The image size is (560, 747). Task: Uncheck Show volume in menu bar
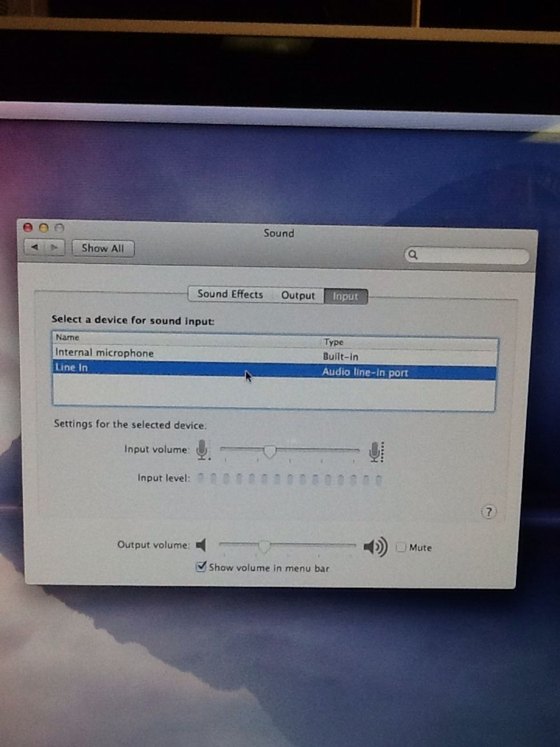(x=201, y=567)
